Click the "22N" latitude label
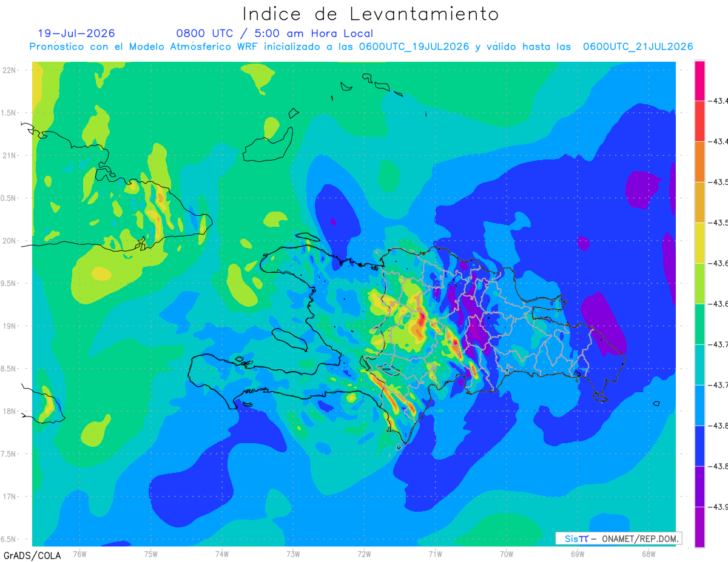The image size is (728, 562). tap(10, 70)
